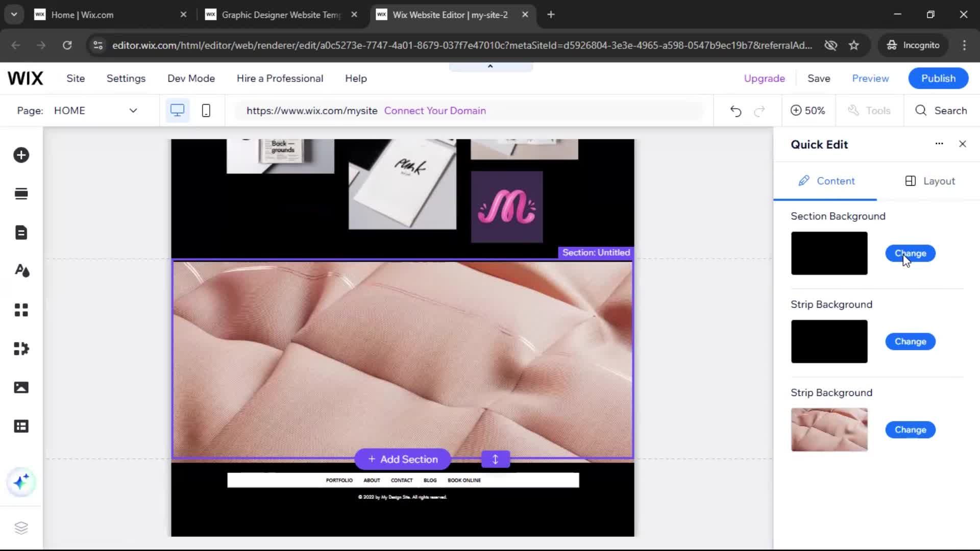Click the browser address bar URL

click(462, 45)
